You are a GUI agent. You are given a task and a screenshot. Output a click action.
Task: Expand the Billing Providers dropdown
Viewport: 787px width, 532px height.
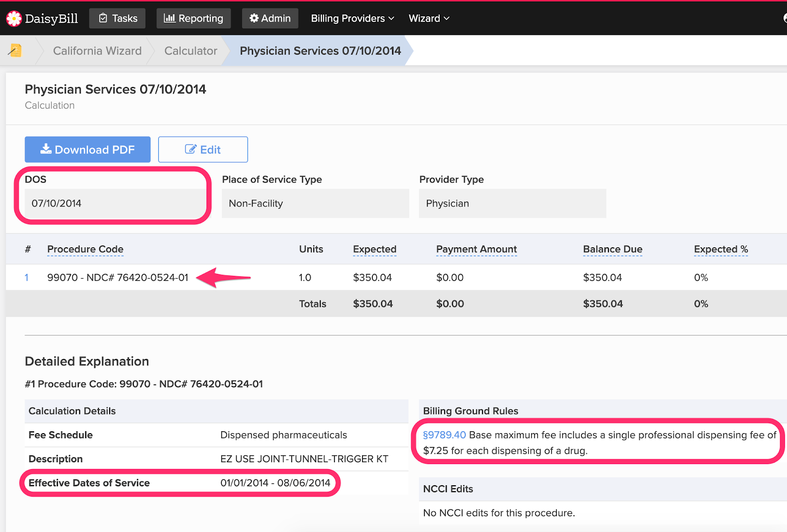[353, 18]
